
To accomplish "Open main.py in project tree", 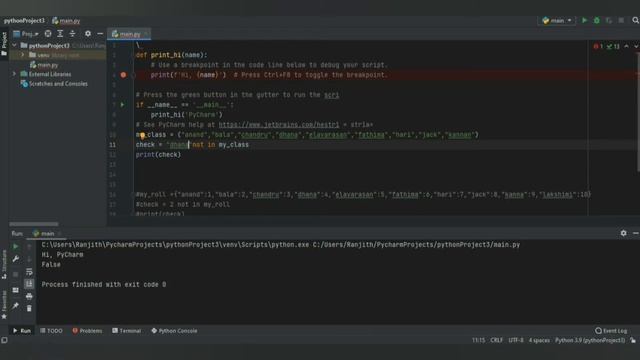I will (47, 65).
